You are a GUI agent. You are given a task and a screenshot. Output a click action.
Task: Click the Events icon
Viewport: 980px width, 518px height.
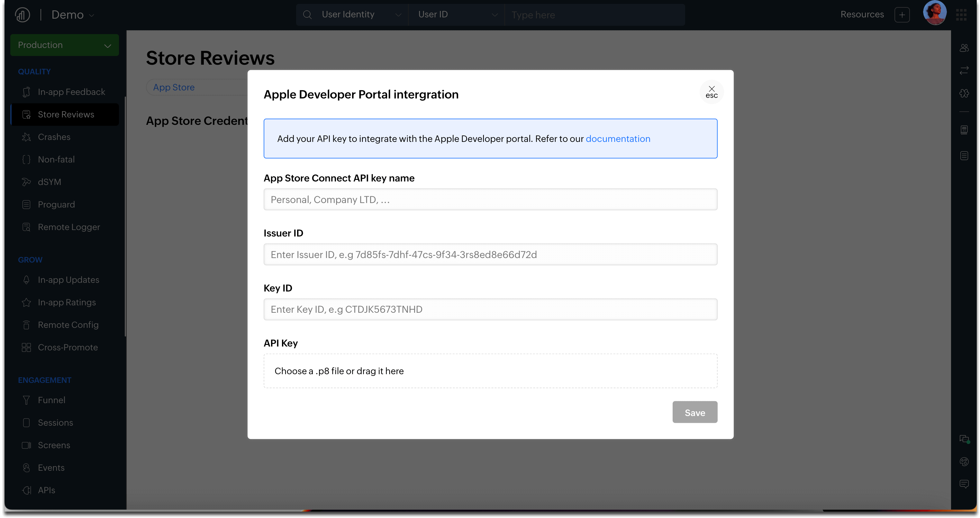[x=26, y=468]
